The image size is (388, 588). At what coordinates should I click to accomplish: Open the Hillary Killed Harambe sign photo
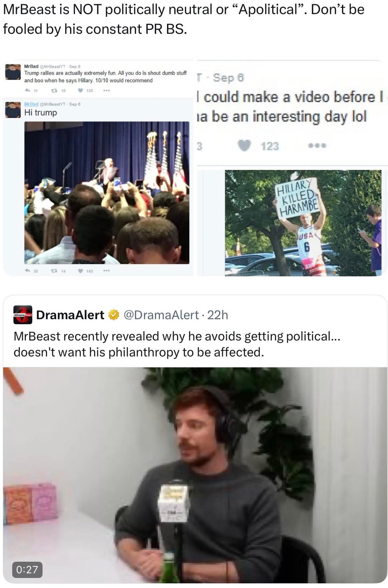303,223
